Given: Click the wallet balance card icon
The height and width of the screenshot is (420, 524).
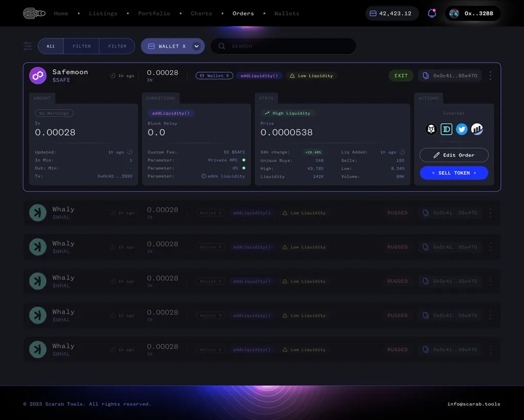Looking at the screenshot, I should coord(373,13).
